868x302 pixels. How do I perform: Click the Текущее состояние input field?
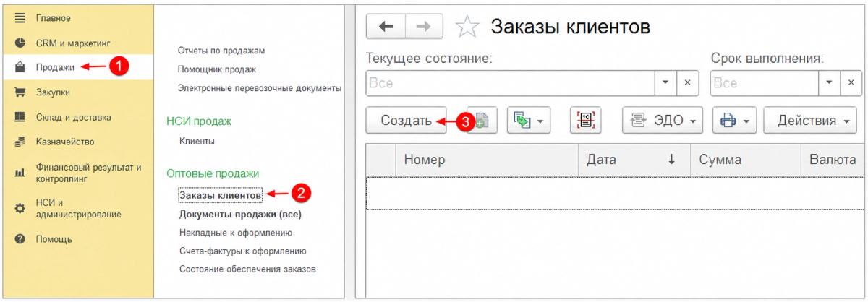click(511, 83)
